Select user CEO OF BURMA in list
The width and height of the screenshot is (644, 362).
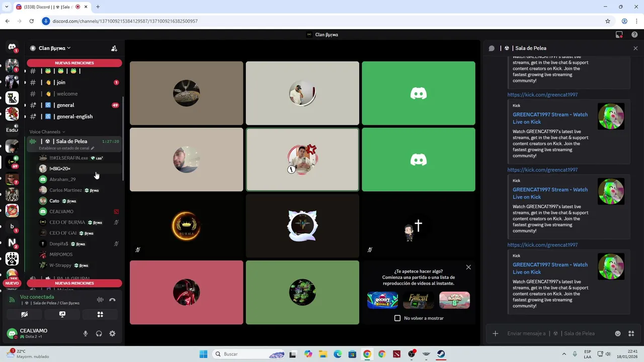click(x=67, y=222)
